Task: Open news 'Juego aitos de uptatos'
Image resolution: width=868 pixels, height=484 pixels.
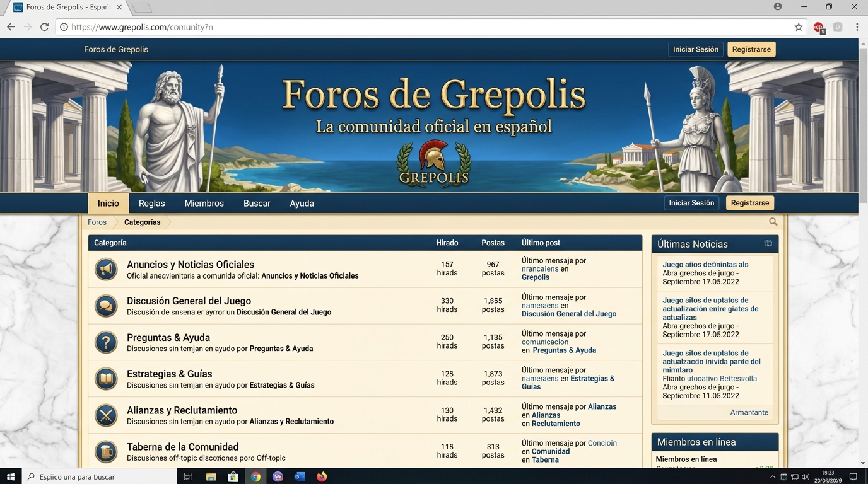Action: click(710, 309)
